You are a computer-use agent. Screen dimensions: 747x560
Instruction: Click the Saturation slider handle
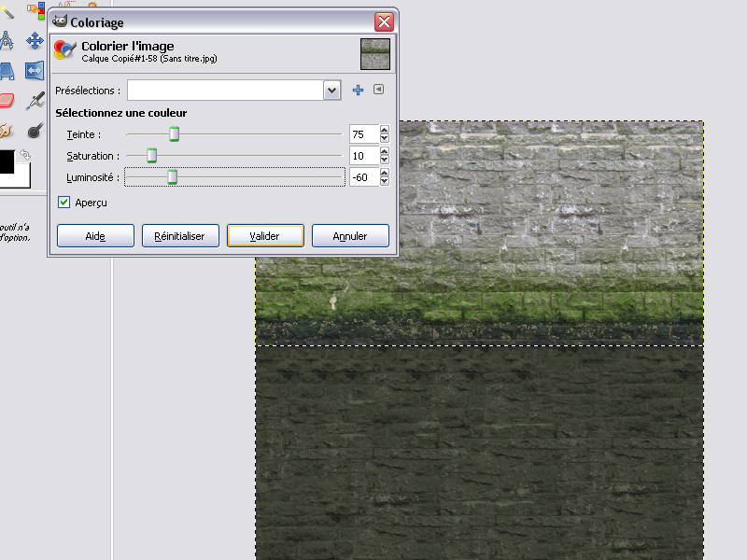point(151,156)
